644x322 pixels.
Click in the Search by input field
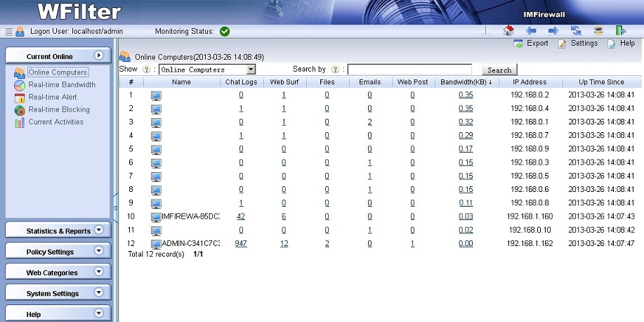click(x=409, y=70)
